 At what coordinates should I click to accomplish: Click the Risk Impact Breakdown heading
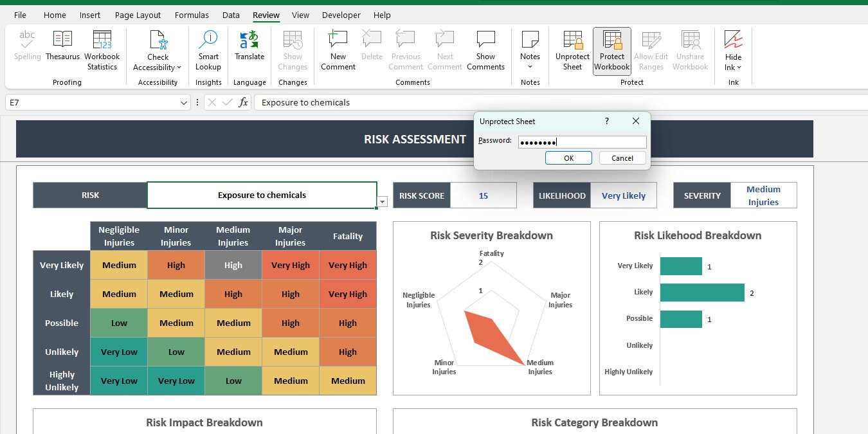(204, 422)
